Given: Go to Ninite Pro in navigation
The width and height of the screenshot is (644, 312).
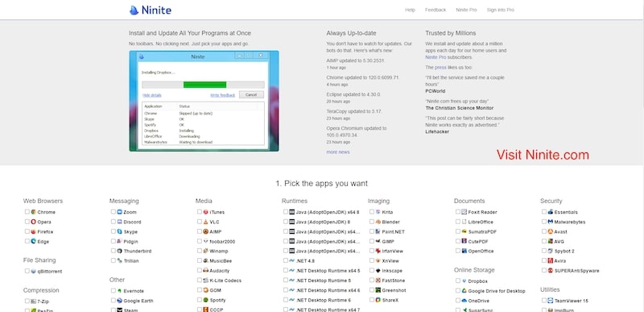Looking at the screenshot, I should pyautogui.click(x=466, y=10).
